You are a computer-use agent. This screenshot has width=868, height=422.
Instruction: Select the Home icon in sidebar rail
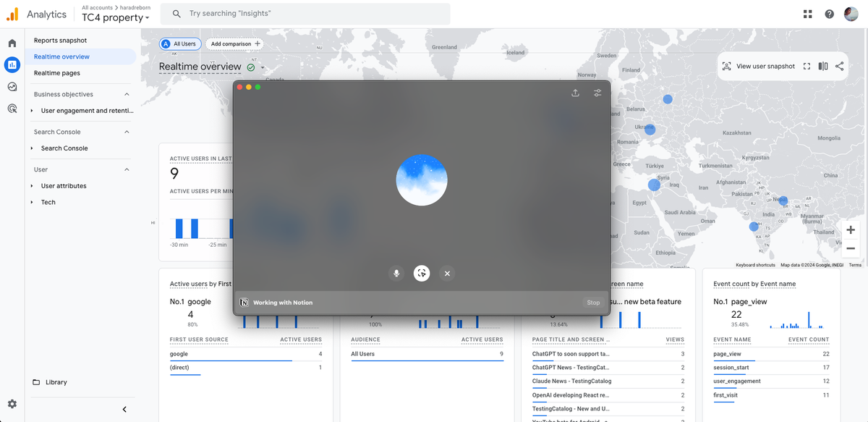click(x=12, y=43)
